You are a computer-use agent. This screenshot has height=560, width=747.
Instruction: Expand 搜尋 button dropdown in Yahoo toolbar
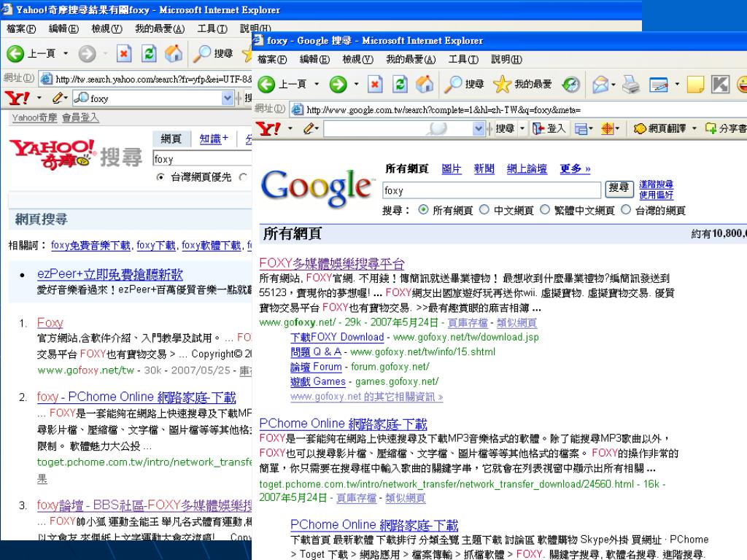pos(522,128)
